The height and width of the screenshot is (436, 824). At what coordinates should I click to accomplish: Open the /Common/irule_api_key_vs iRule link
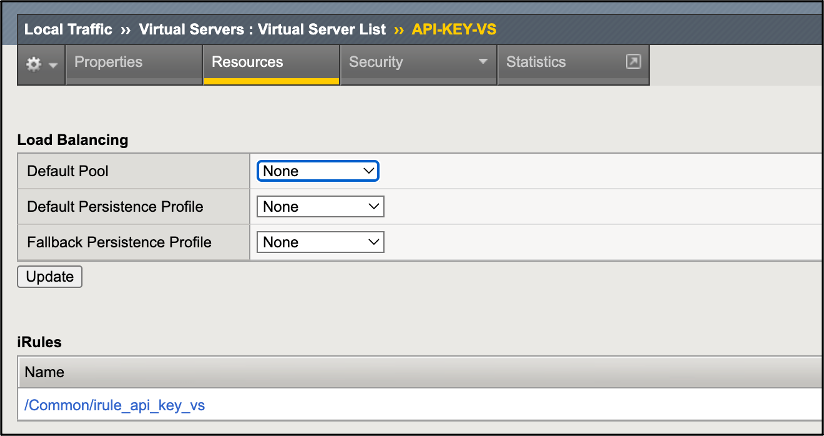click(115, 405)
